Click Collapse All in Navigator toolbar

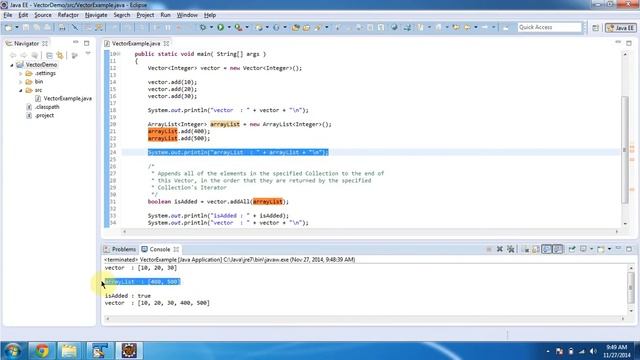click(x=49, y=55)
